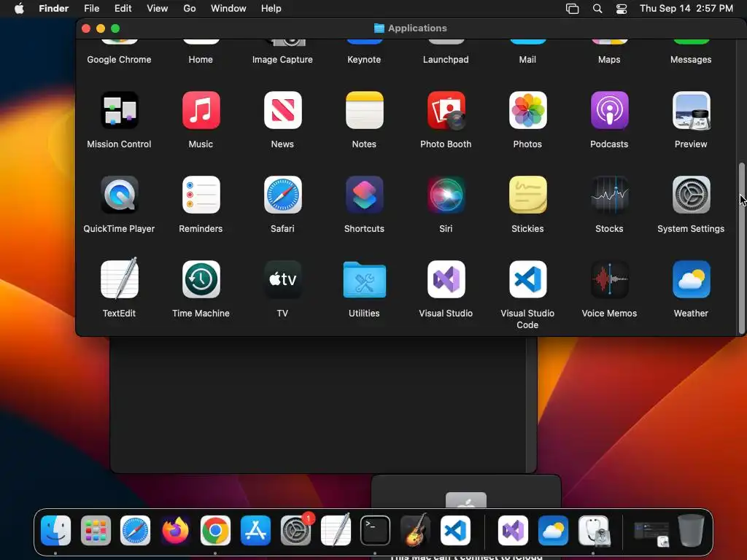This screenshot has height=560, width=747.
Task: Click the Applications window vertical scrollbar
Action: tap(741, 248)
